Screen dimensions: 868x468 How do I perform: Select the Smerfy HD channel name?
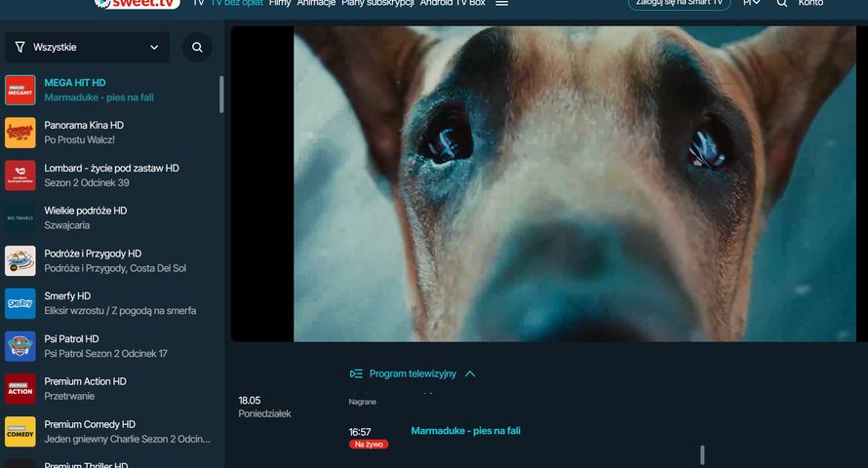(67, 296)
